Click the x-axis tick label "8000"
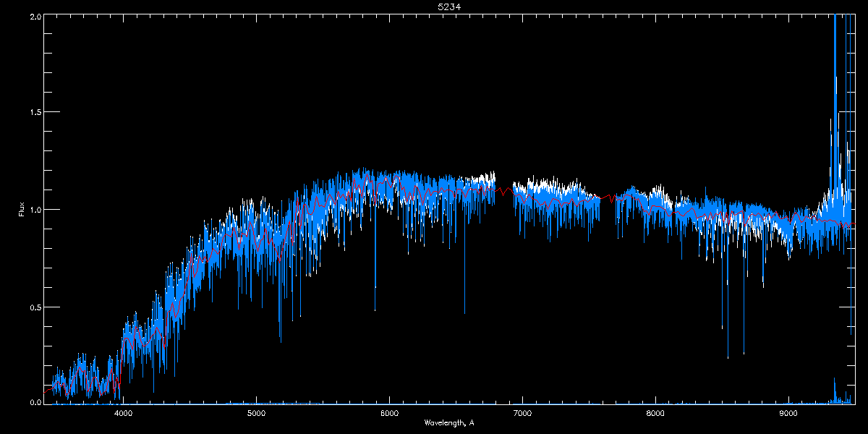 [x=655, y=414]
